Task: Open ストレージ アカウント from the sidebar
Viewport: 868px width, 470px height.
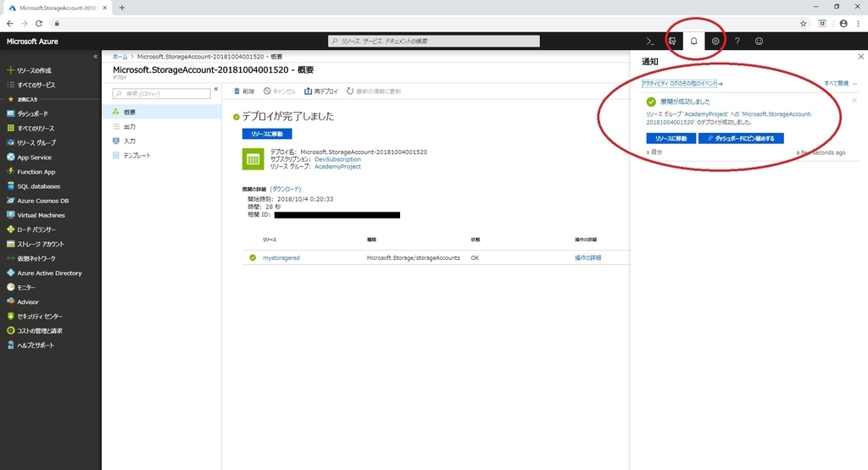Action: point(35,244)
